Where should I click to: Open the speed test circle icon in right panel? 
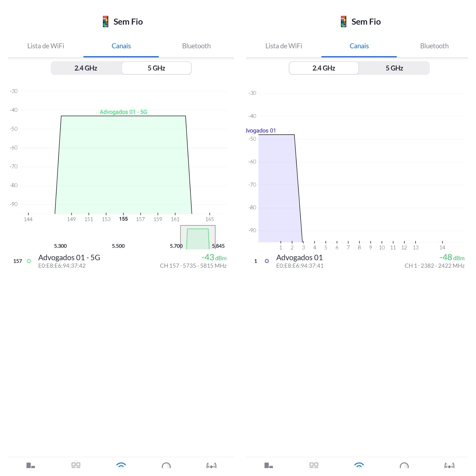click(x=404, y=466)
